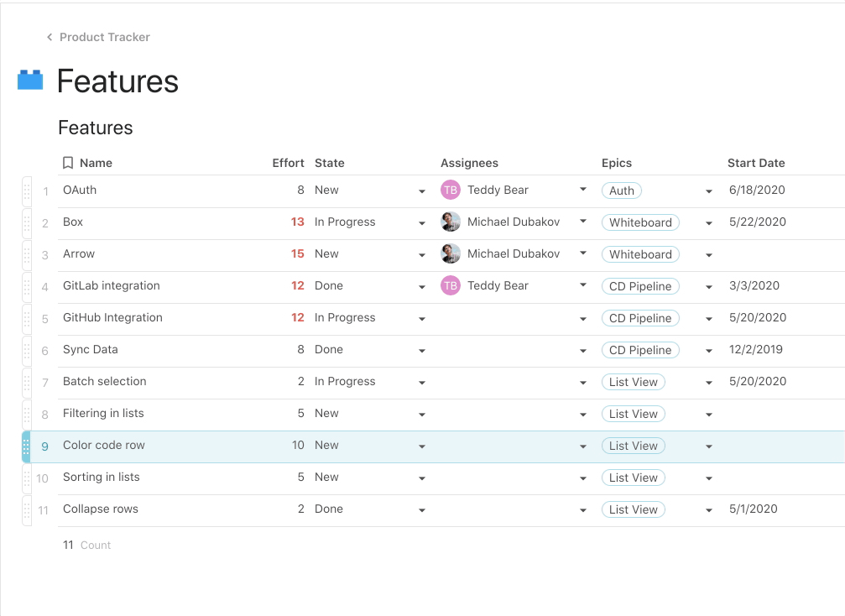Screen dimensions: 845x616
Task: Select the Batch selection feature name
Action: (105, 381)
